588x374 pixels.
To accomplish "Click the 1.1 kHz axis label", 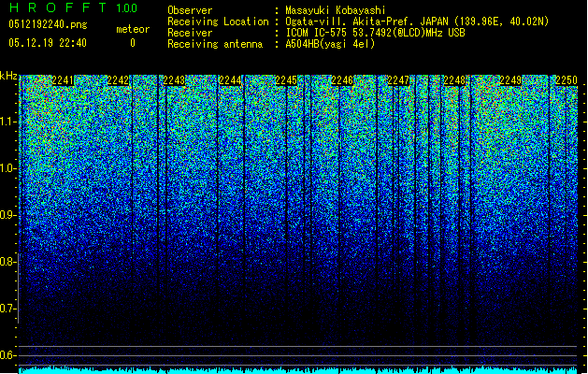I will tap(7, 122).
